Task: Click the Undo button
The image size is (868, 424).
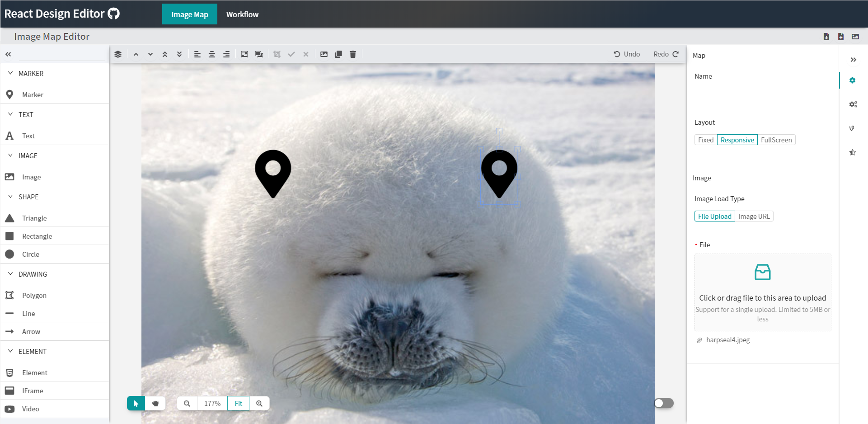Action: click(x=627, y=54)
